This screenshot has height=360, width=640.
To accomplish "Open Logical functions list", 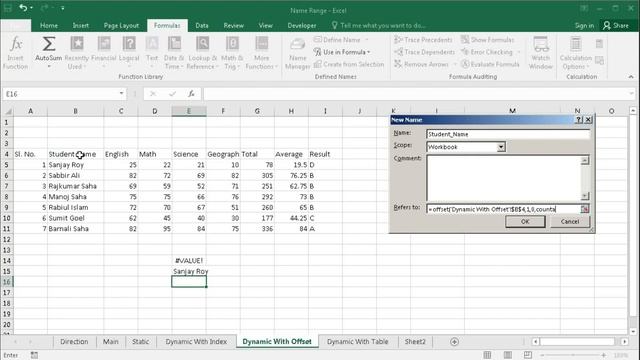I will coord(129,52).
